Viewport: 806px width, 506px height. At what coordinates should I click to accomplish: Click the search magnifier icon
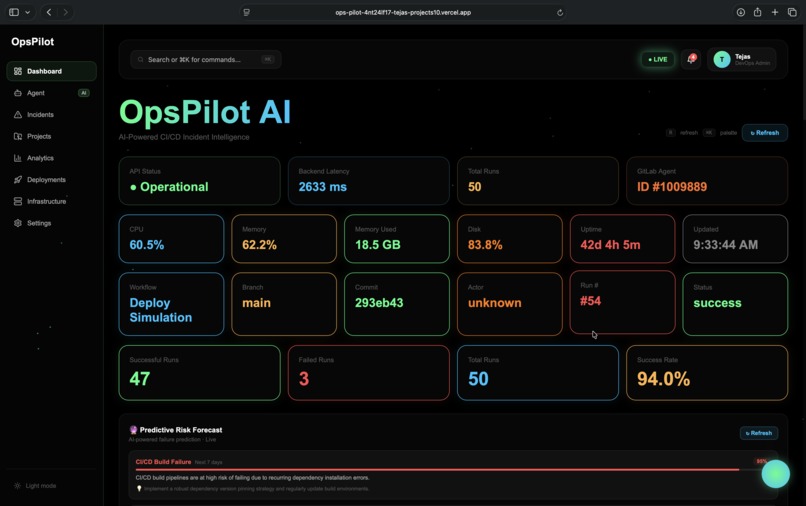140,60
